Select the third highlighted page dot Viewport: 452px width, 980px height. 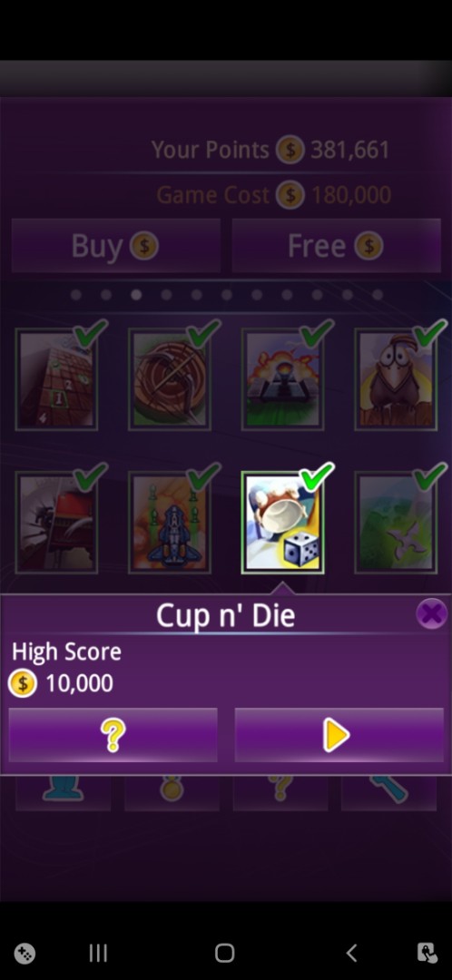tap(136, 294)
